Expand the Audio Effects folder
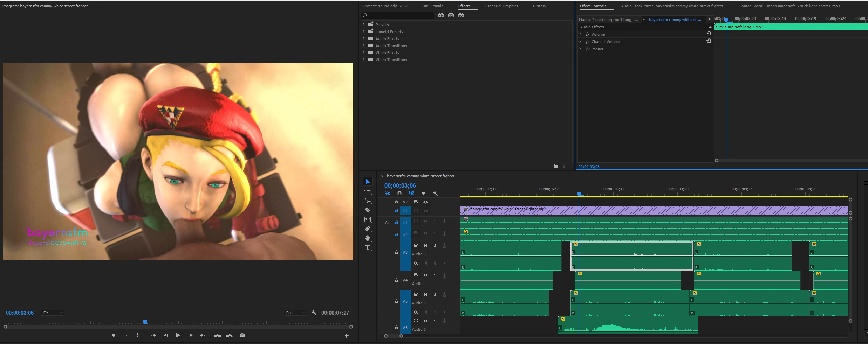Screen dimensions: 868x344 point(364,38)
